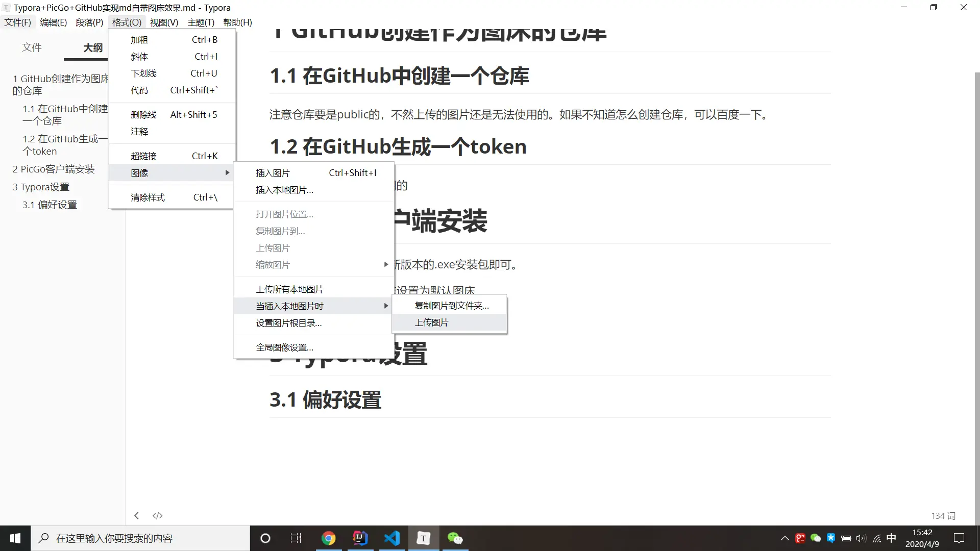Viewport: 980px width, 551px height.
Task: Expand the 当插入本地图片时 submenu
Action: [x=289, y=306]
